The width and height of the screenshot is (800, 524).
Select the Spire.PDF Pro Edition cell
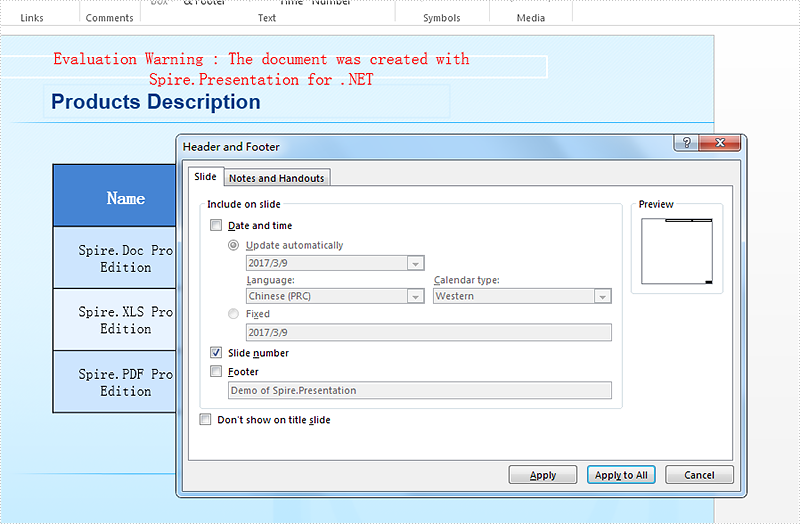point(115,382)
